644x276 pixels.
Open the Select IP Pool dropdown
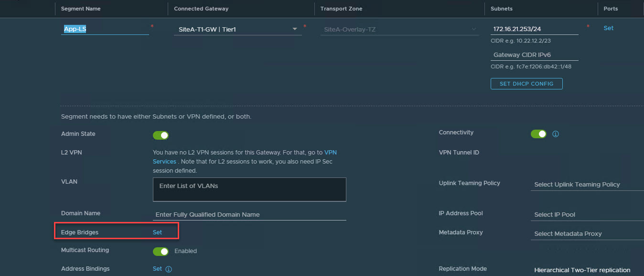(x=587, y=215)
